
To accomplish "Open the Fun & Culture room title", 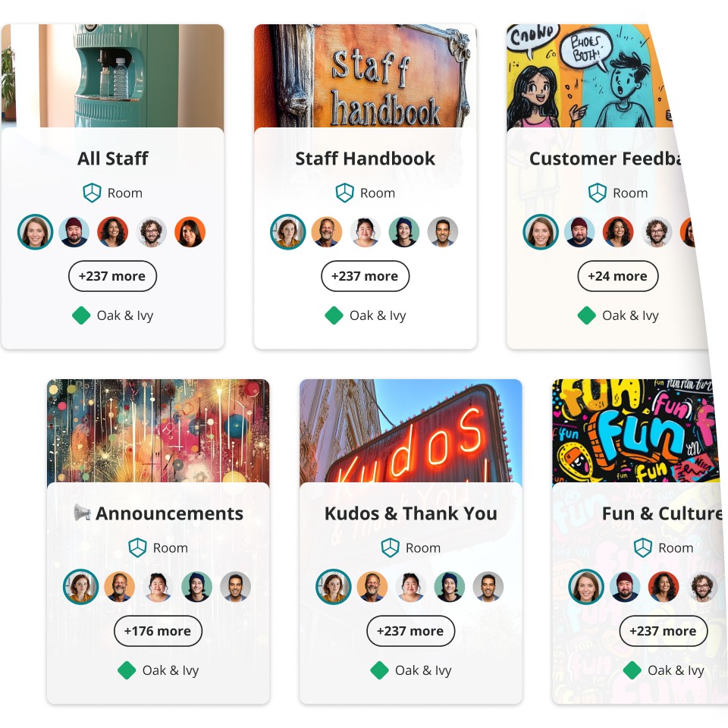I will tap(662, 513).
